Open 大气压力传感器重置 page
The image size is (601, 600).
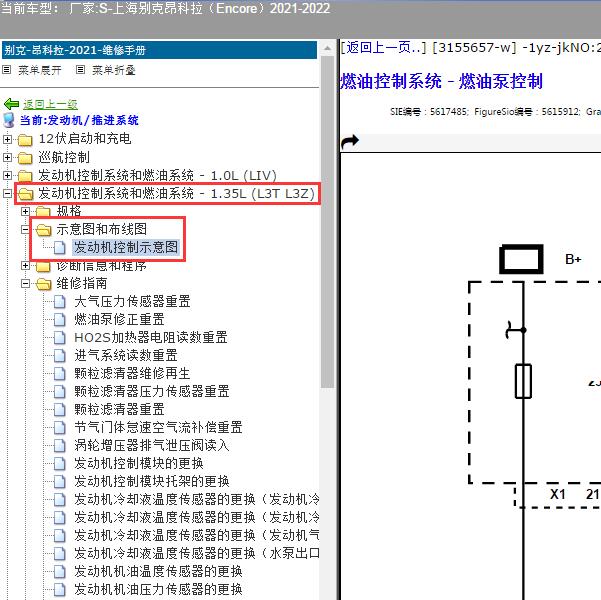[x=132, y=301]
